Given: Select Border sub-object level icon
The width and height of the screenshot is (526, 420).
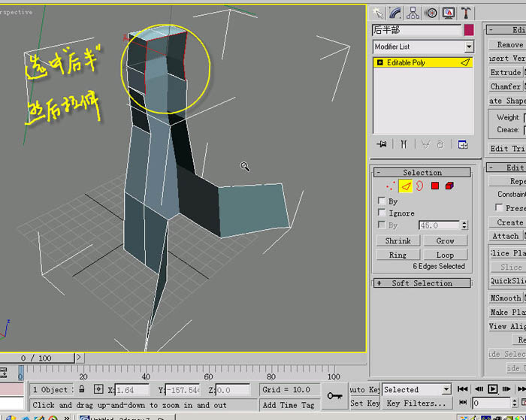Looking at the screenshot, I should 419,186.
